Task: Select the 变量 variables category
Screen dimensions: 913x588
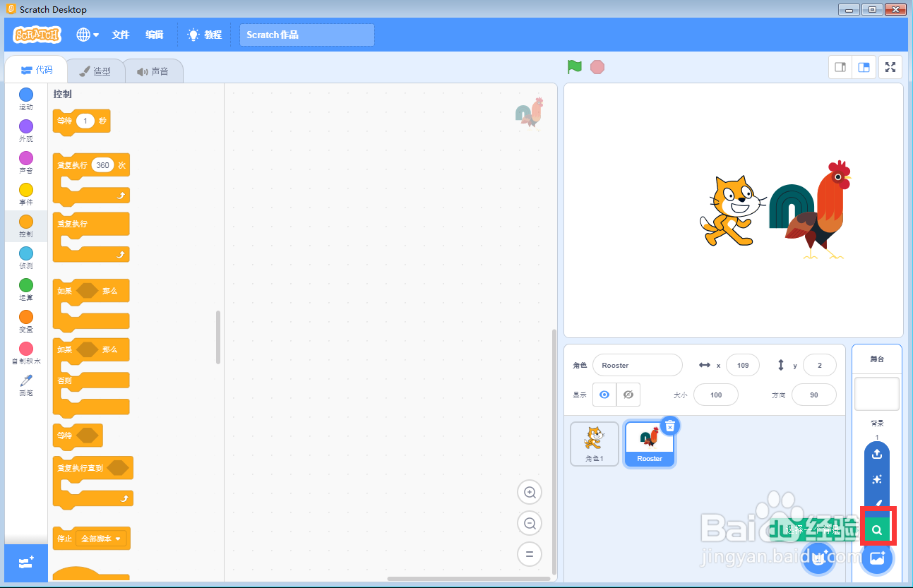Action: click(26, 321)
